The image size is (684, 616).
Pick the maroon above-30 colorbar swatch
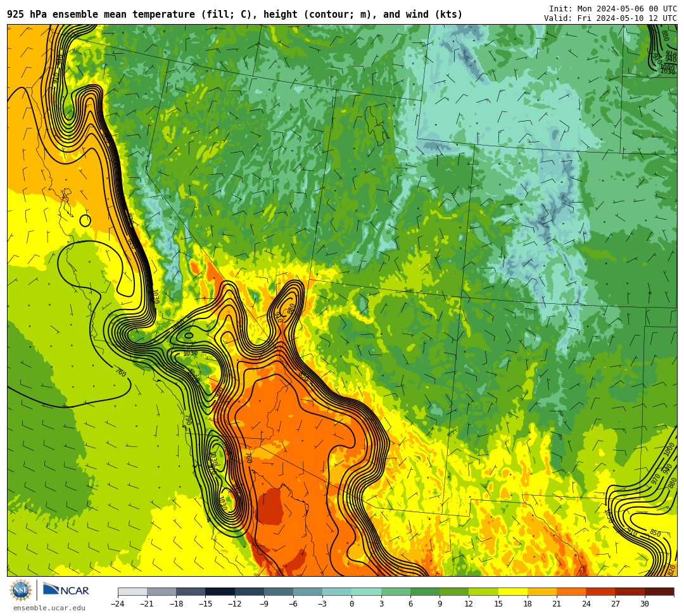pyautogui.click(x=659, y=591)
